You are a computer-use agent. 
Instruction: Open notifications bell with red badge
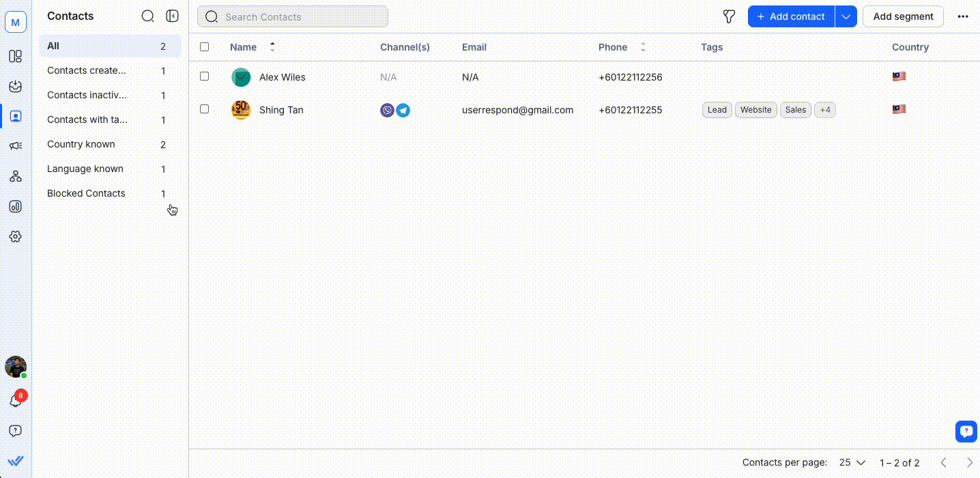pos(16,401)
